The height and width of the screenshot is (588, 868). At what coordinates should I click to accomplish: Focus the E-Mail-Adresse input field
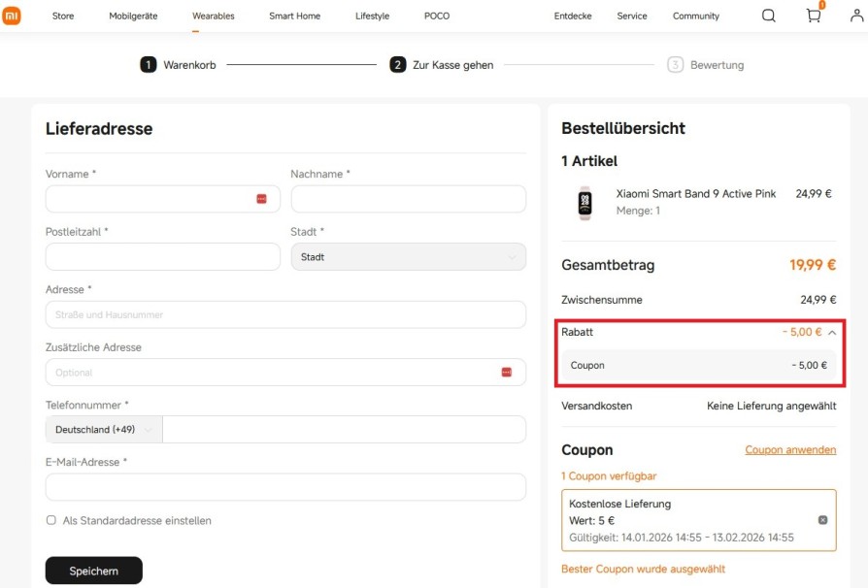(x=285, y=487)
